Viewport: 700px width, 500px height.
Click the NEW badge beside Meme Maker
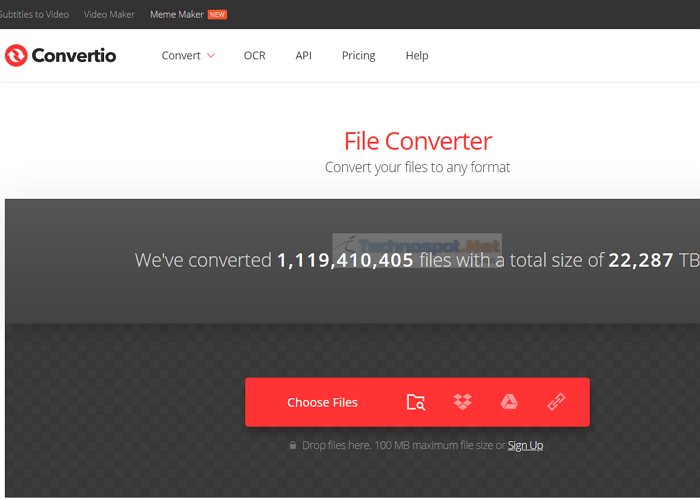coord(217,14)
